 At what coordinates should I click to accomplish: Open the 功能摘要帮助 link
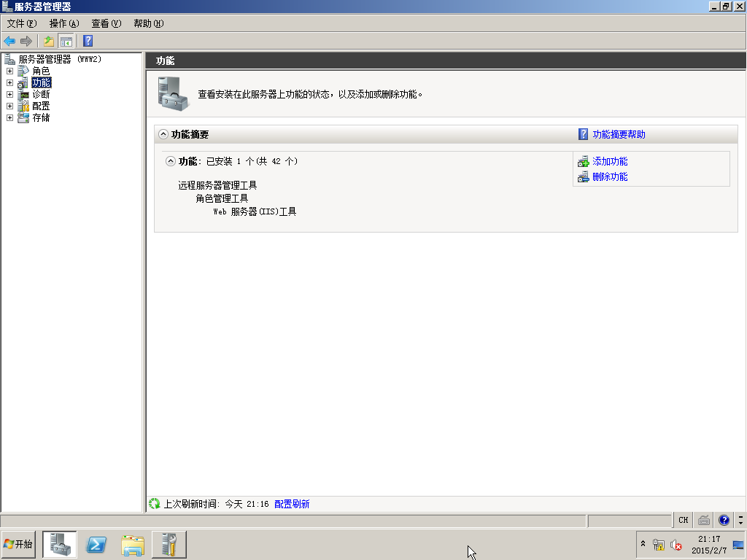tap(619, 134)
